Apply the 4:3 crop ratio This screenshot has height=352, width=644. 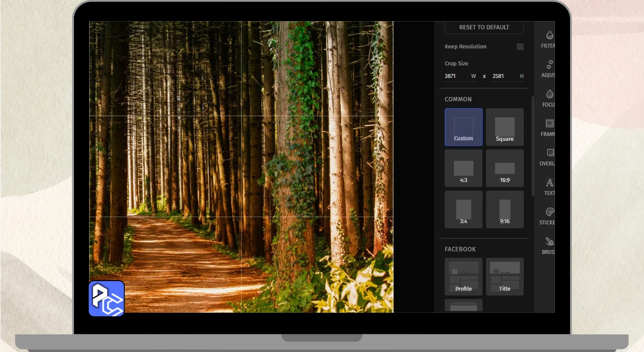click(463, 168)
